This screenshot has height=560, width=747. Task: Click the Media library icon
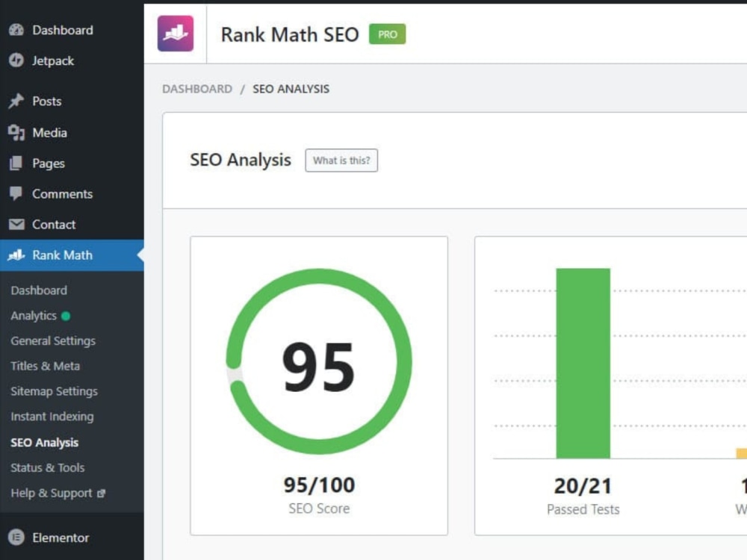click(16, 132)
